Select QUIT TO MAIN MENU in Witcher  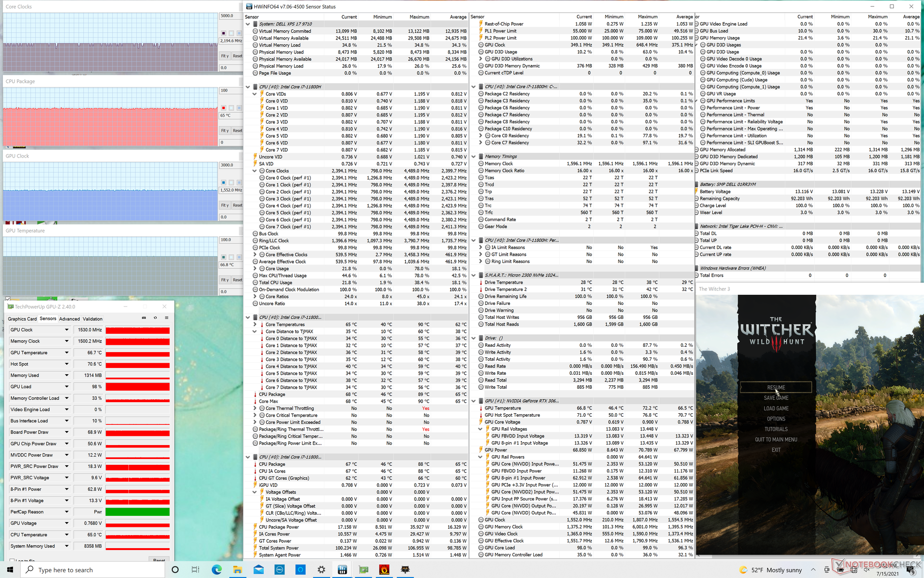coord(776,440)
